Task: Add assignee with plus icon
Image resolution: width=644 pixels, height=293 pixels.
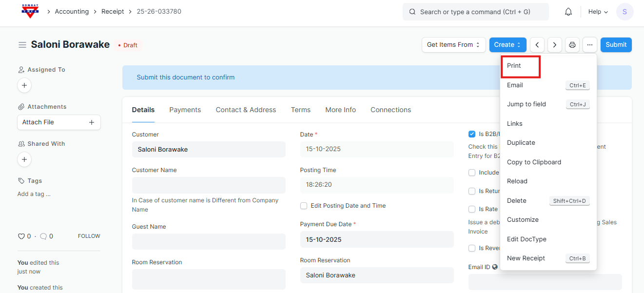Action: coord(24,85)
